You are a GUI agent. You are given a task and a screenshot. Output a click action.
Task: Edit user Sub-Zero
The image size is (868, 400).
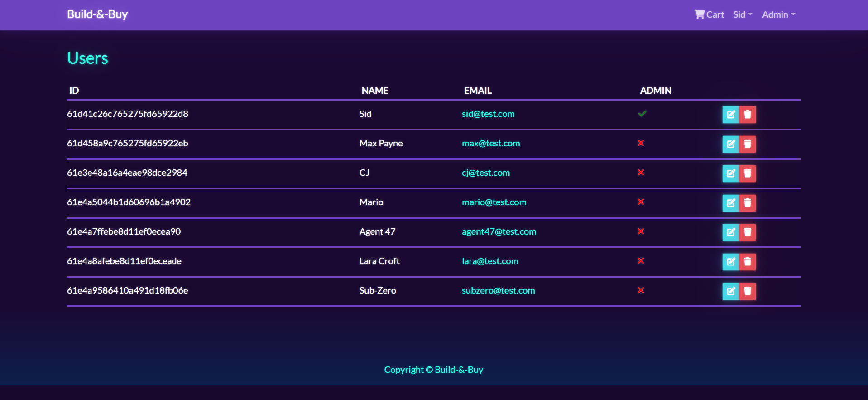pyautogui.click(x=730, y=291)
